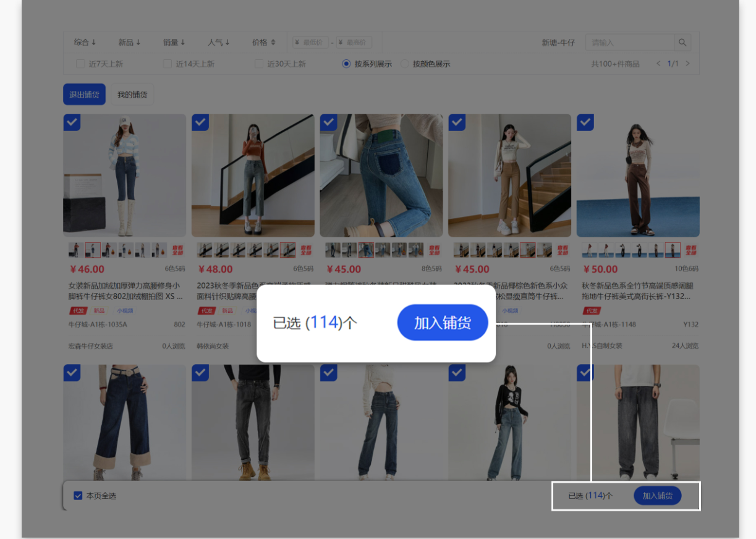
Task: Click the next page arrow
Action: coord(689,63)
